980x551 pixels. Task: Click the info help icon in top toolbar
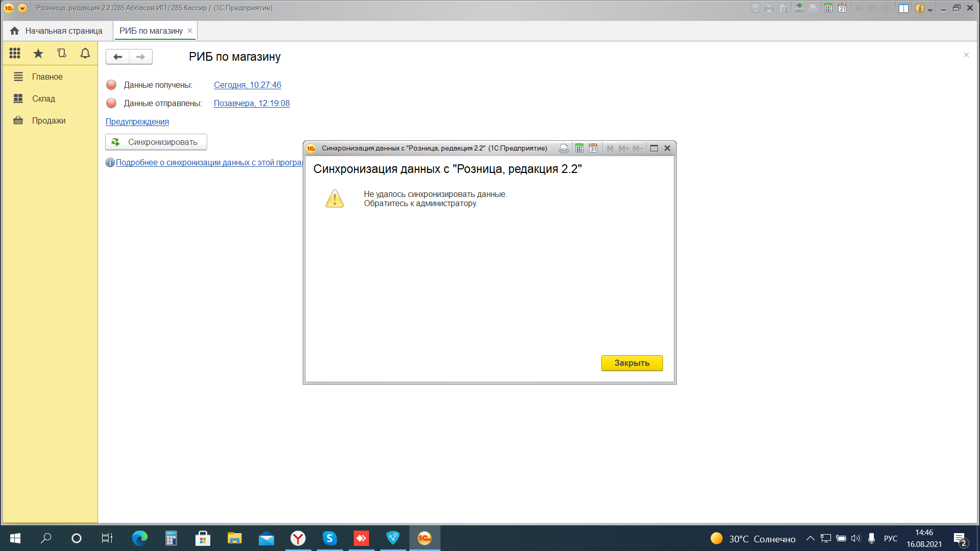919,8
